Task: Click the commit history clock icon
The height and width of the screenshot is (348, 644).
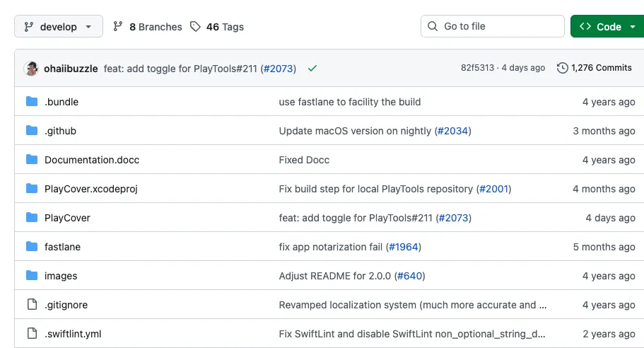Action: [563, 68]
